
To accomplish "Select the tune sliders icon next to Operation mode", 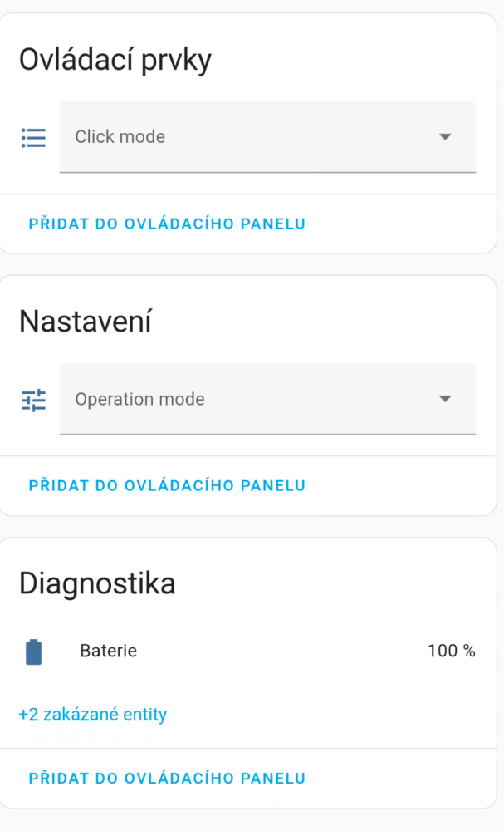I will [x=32, y=400].
